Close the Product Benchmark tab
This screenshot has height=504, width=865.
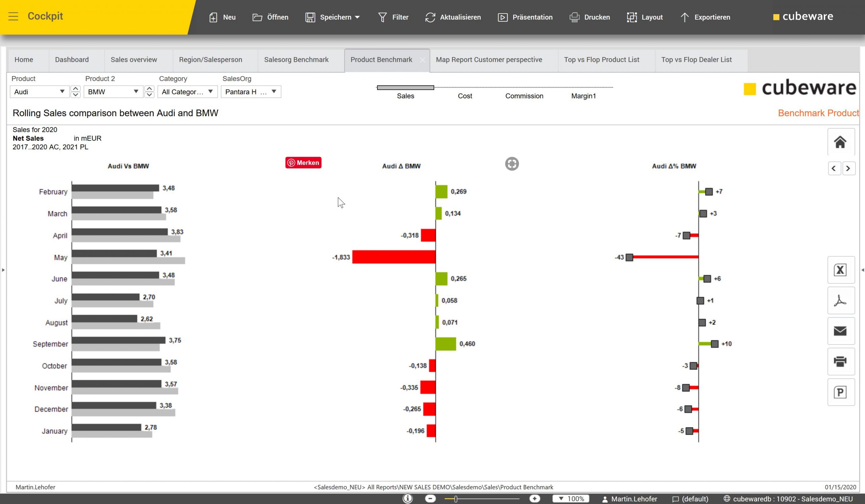click(422, 60)
